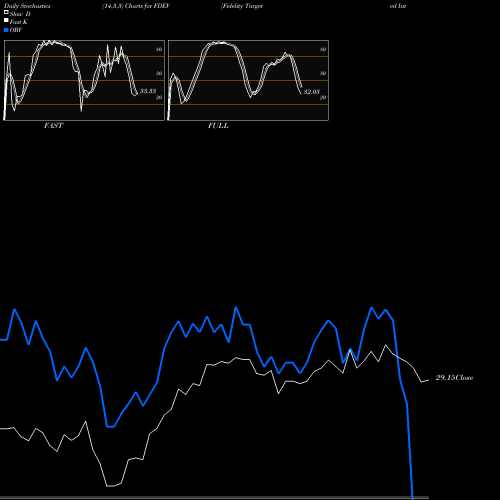
Task: Click the 50 axis label in FULL chart
Action: click(x=323, y=73)
